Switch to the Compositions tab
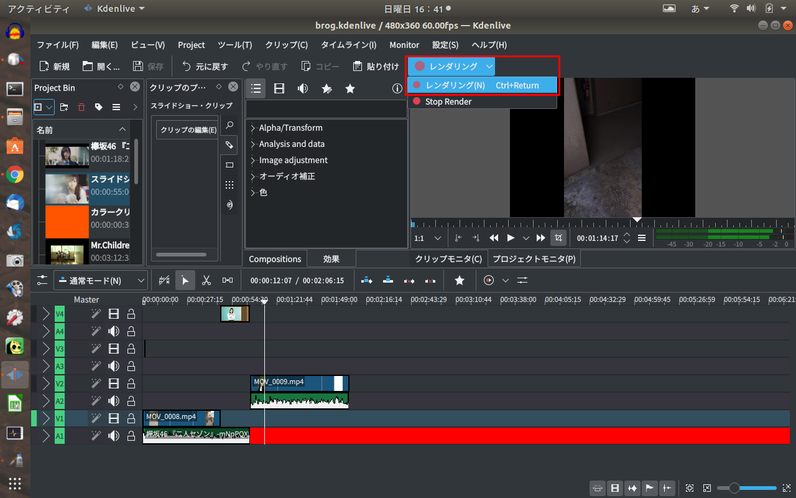 (x=275, y=259)
